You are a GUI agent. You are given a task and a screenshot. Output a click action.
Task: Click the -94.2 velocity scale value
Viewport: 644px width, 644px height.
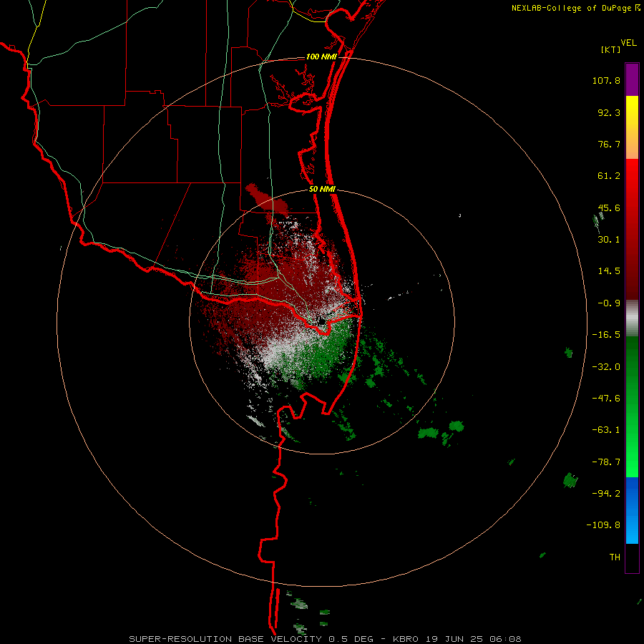coord(606,493)
